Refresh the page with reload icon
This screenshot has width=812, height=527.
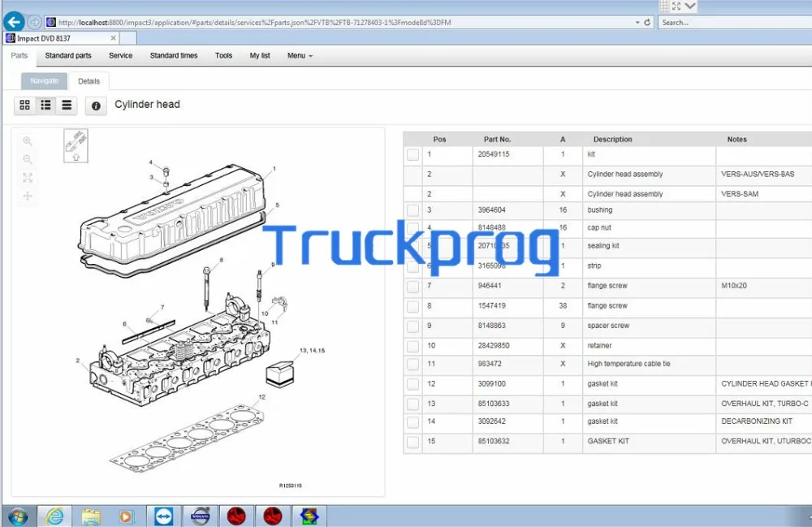(647, 22)
